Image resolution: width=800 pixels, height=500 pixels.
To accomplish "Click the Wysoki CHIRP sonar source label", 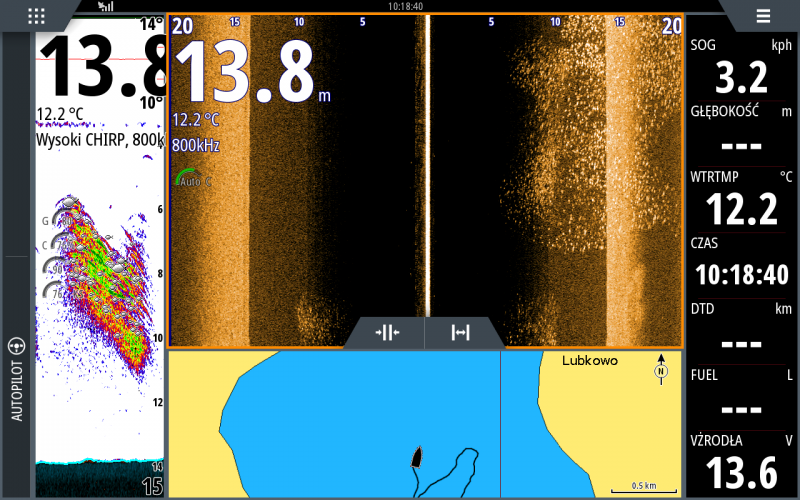I will [98, 139].
